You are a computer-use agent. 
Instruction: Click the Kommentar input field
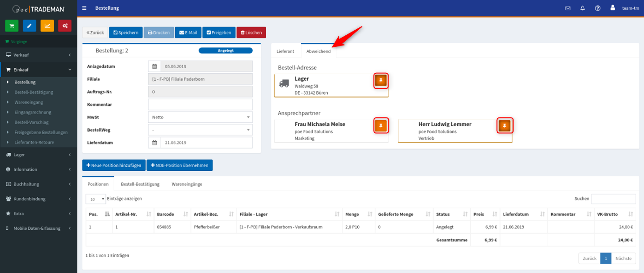(200, 104)
